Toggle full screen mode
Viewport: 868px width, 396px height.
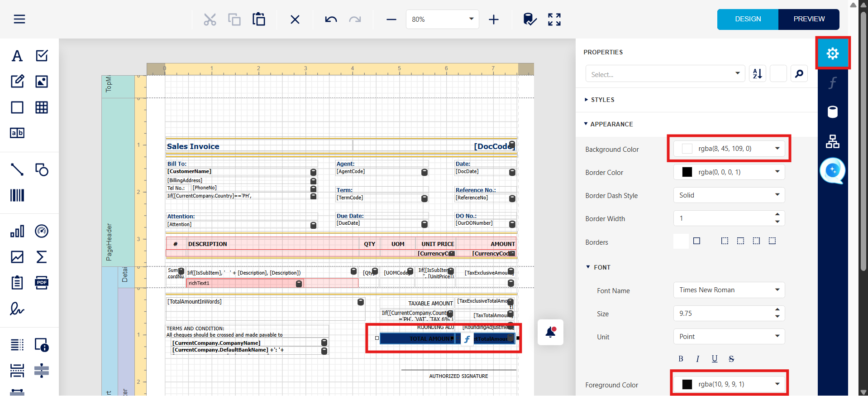(554, 19)
